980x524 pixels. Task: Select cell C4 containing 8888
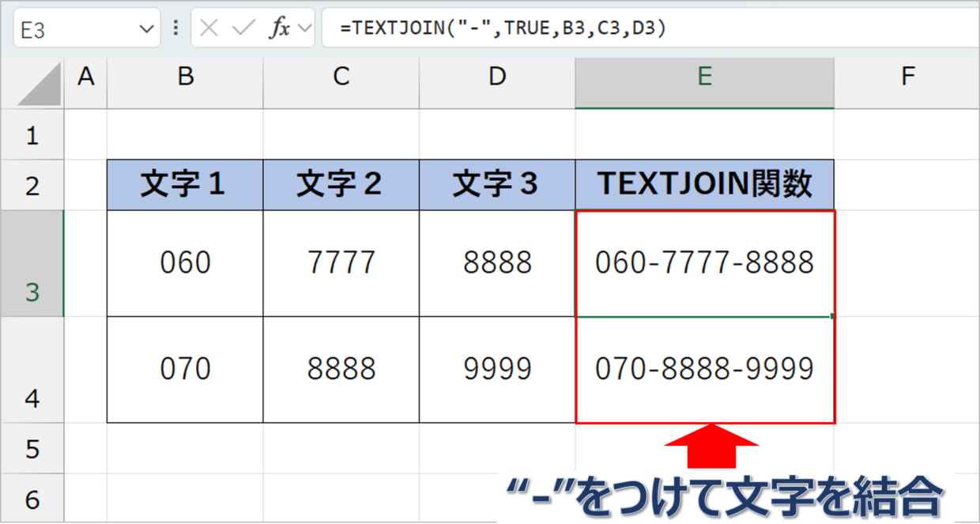(x=341, y=370)
